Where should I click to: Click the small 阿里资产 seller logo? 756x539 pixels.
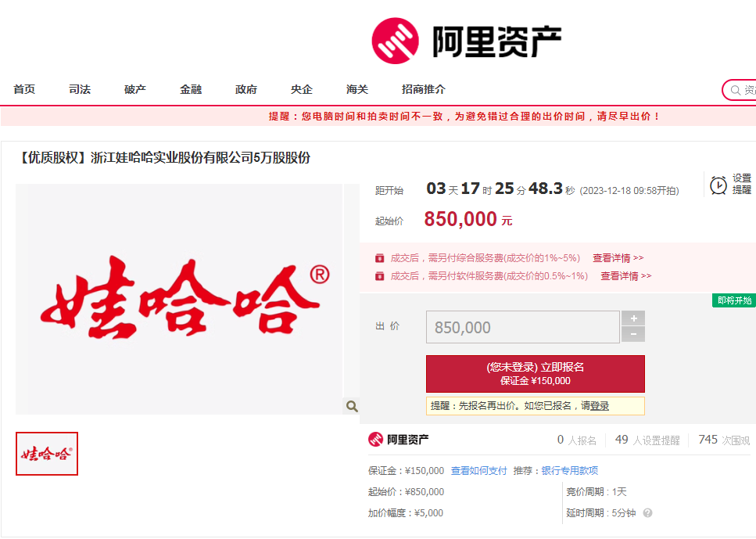tap(399, 440)
